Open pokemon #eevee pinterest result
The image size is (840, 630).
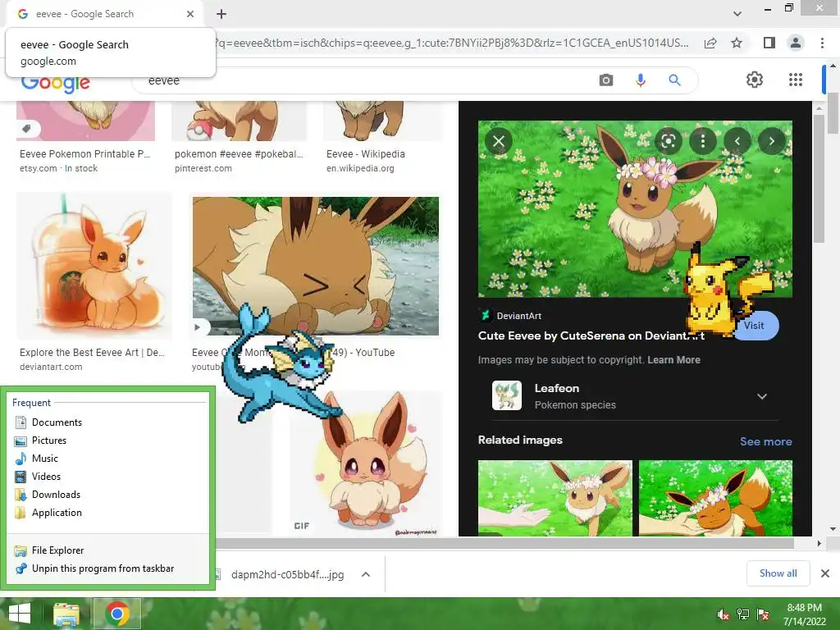(x=239, y=153)
